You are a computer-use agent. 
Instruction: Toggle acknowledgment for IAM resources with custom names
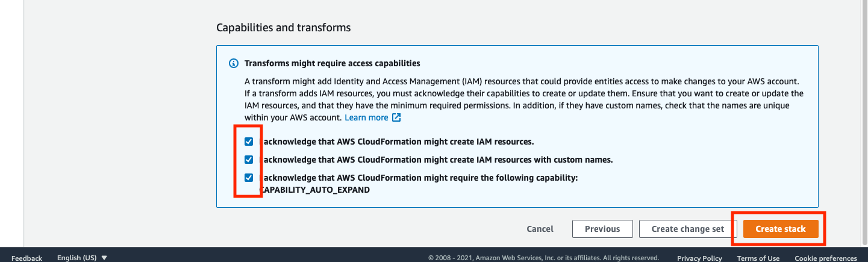[249, 160]
